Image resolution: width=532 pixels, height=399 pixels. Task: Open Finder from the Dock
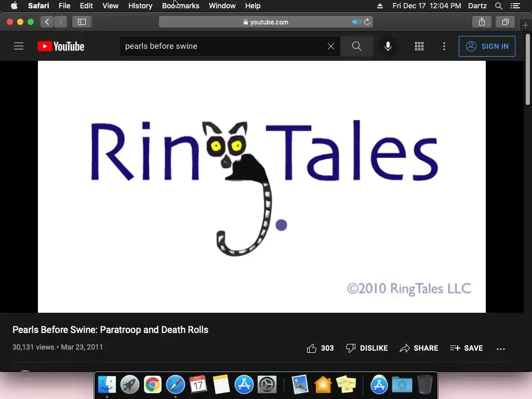tap(107, 385)
